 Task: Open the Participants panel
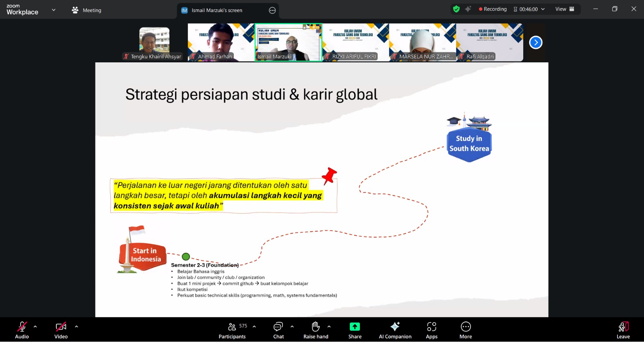[x=232, y=330]
